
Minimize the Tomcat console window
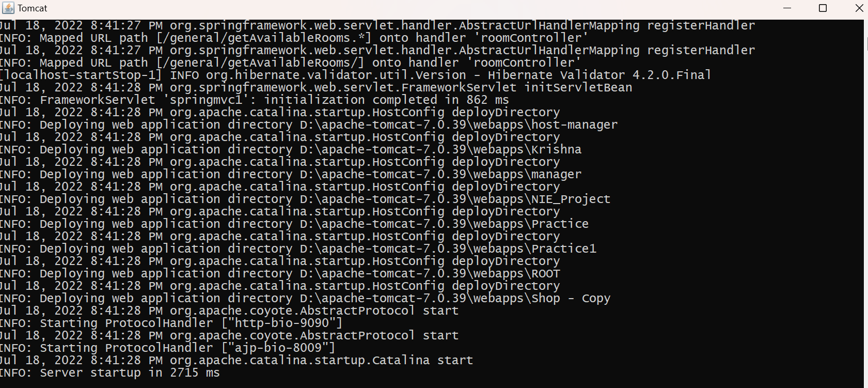(x=786, y=8)
